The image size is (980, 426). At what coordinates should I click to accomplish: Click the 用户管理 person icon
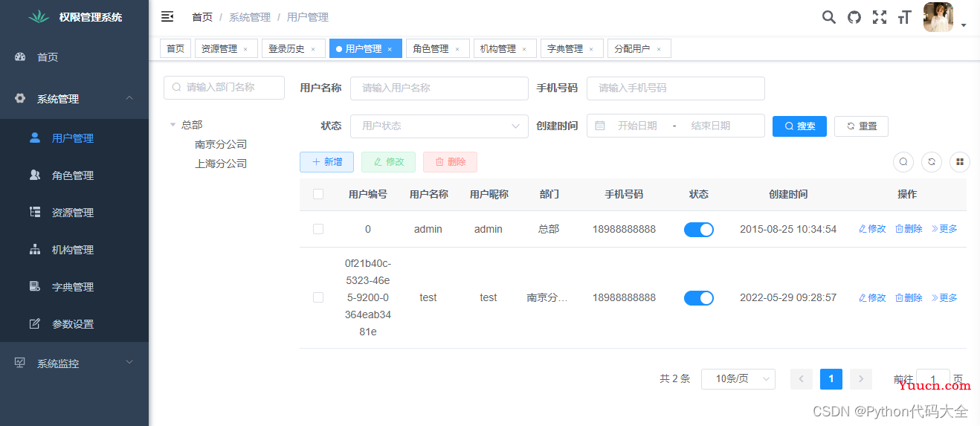click(35, 138)
